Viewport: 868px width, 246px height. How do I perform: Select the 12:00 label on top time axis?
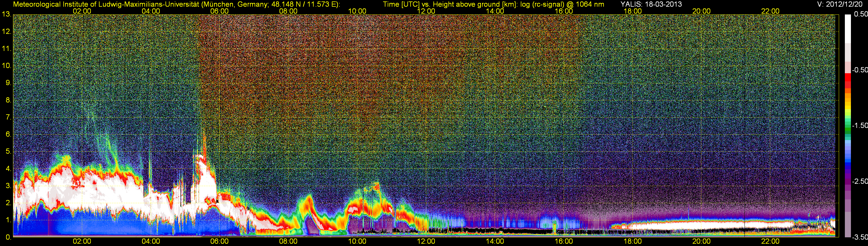426,11
